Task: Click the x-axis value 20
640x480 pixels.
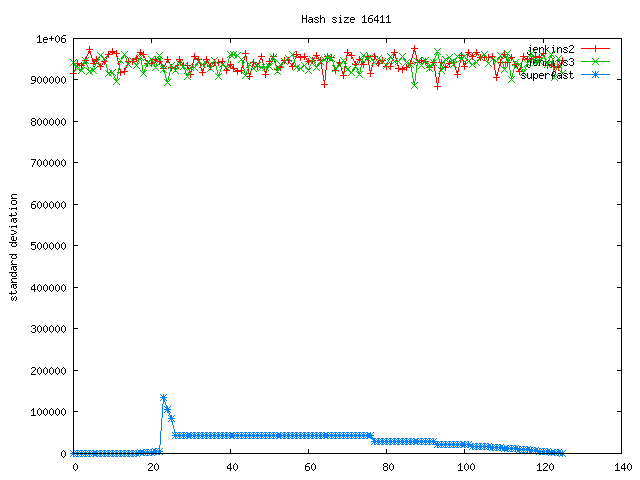Action: coord(153,467)
